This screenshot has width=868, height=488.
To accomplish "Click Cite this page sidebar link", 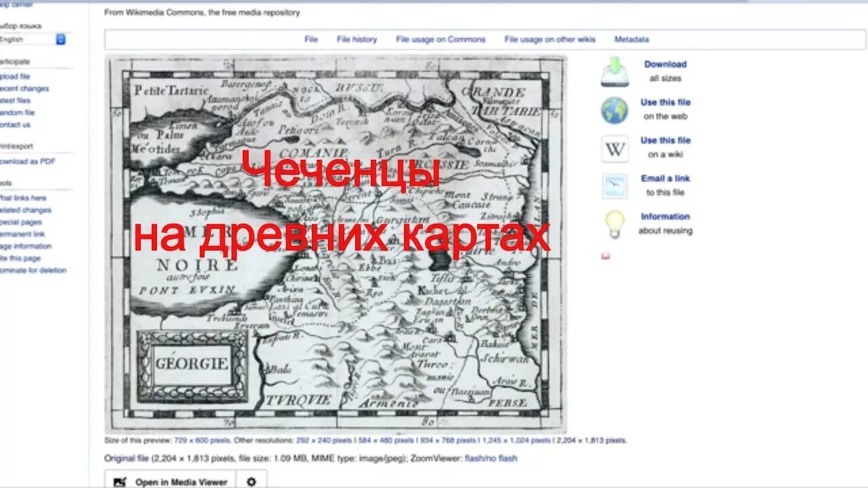I will [x=20, y=258].
